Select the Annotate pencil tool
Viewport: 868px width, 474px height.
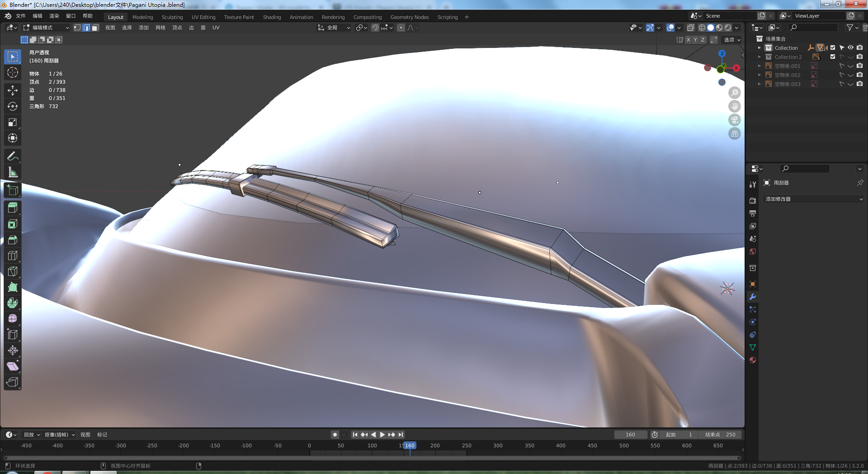(13, 156)
